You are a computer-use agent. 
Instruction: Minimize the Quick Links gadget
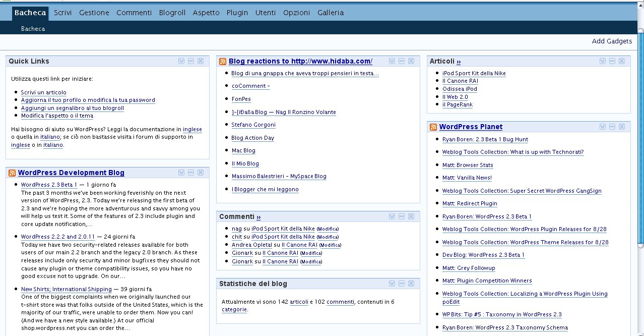pos(191,61)
